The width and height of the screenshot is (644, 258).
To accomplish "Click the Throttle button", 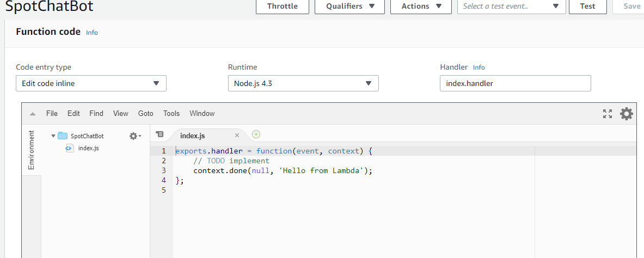I will (282, 7).
